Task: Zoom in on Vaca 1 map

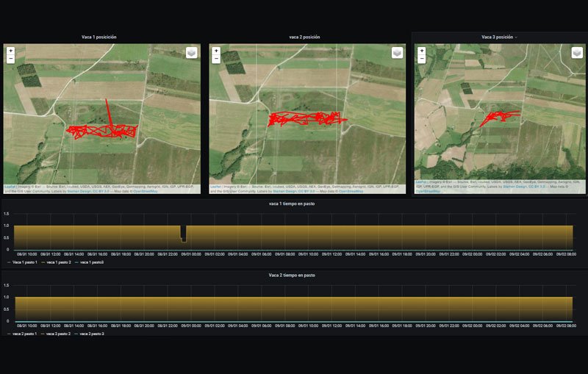Action: tap(10, 51)
